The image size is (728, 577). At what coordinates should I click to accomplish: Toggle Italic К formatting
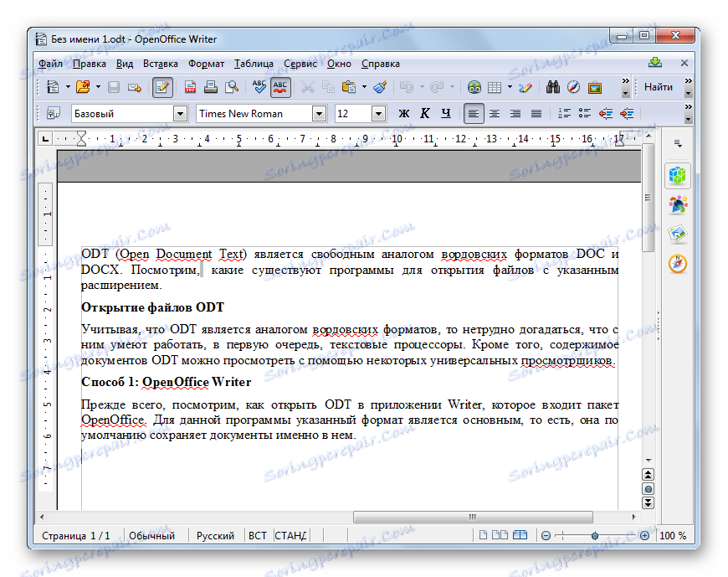(x=425, y=113)
